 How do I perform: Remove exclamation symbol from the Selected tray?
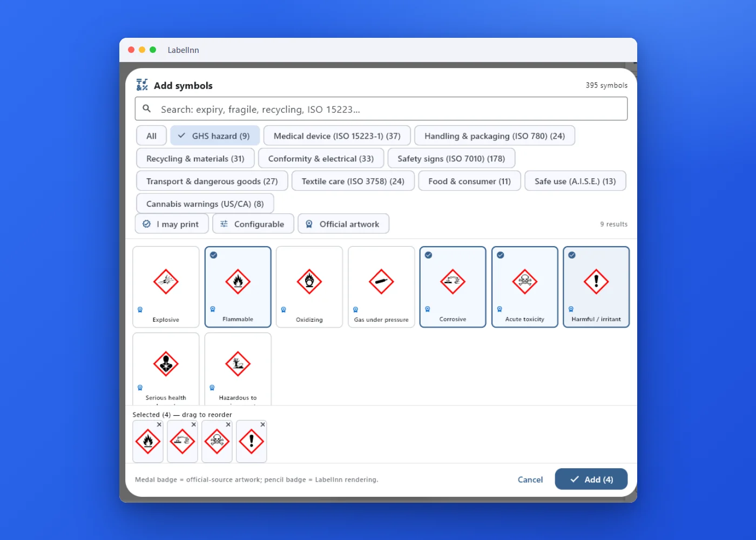click(263, 425)
